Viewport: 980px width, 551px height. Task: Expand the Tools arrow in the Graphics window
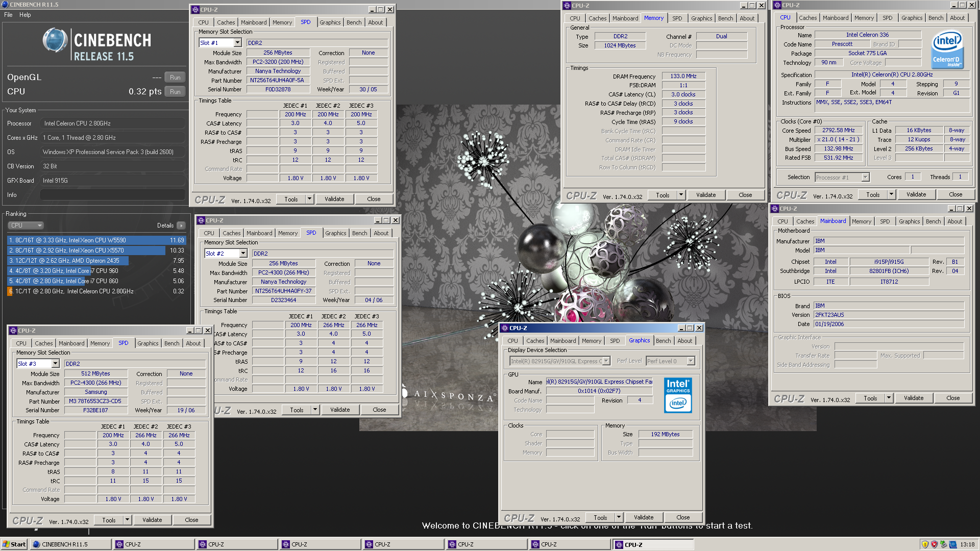619,517
